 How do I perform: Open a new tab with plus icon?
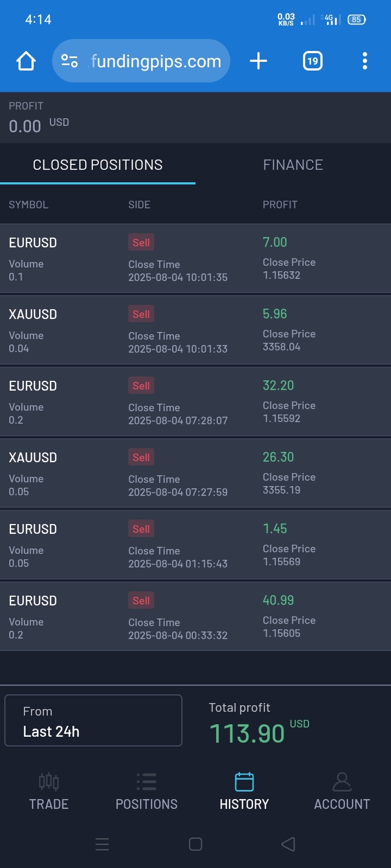click(x=258, y=61)
